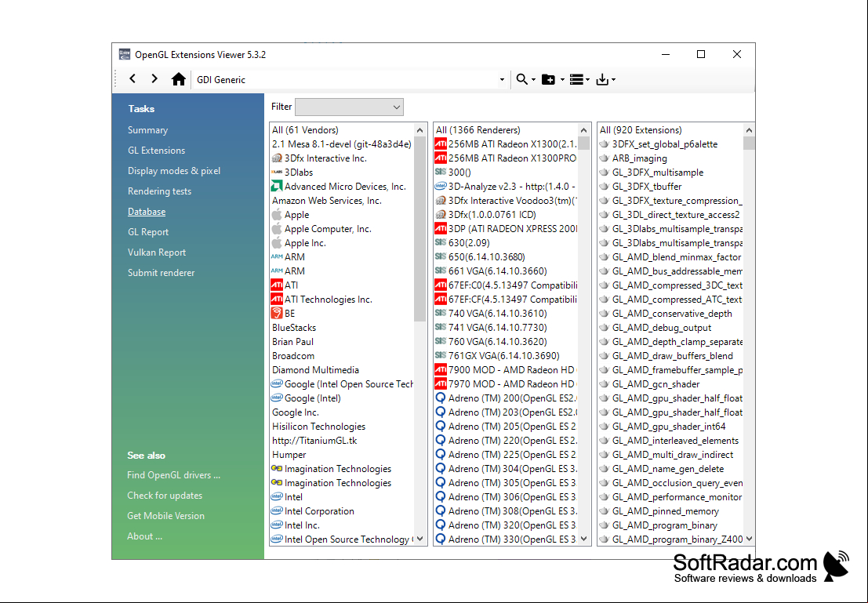Select the Diamond Multimedia vendor
Viewport: 868px width, 603px height.
tap(315, 370)
